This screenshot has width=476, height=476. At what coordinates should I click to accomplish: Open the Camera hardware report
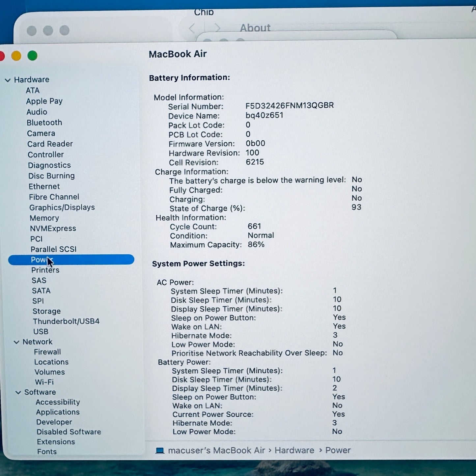41,133
